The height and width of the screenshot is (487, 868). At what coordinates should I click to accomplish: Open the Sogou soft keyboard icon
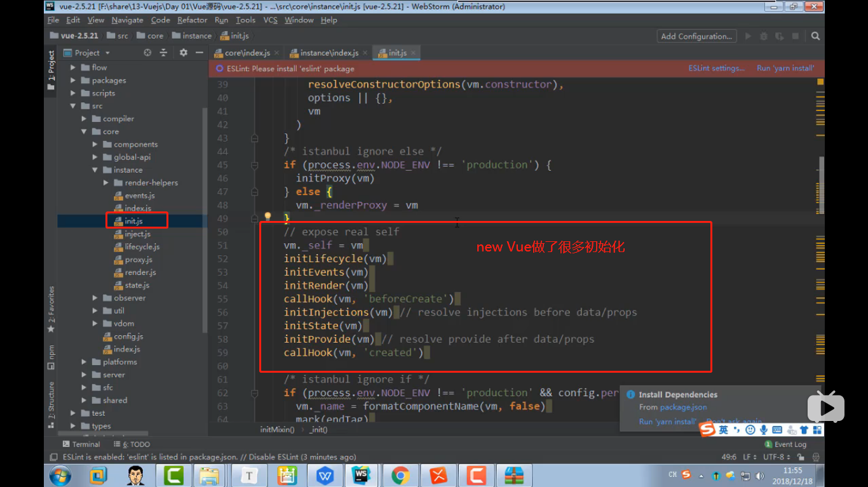click(777, 430)
